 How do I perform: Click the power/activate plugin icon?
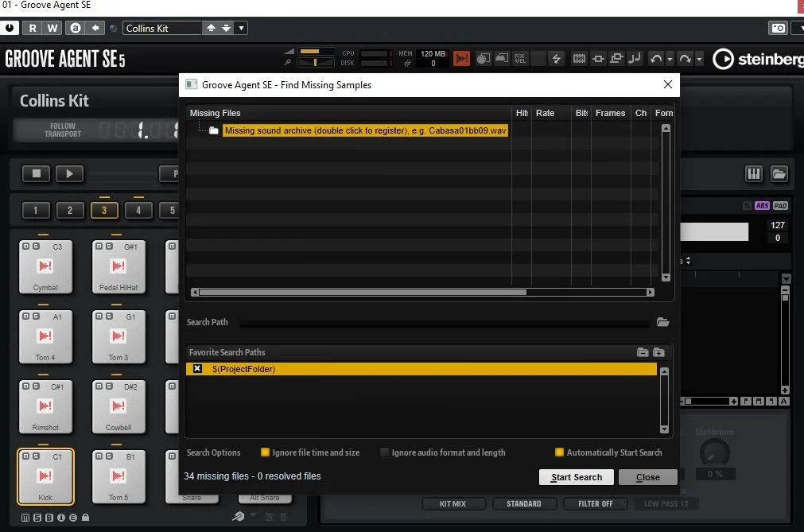coord(10,28)
